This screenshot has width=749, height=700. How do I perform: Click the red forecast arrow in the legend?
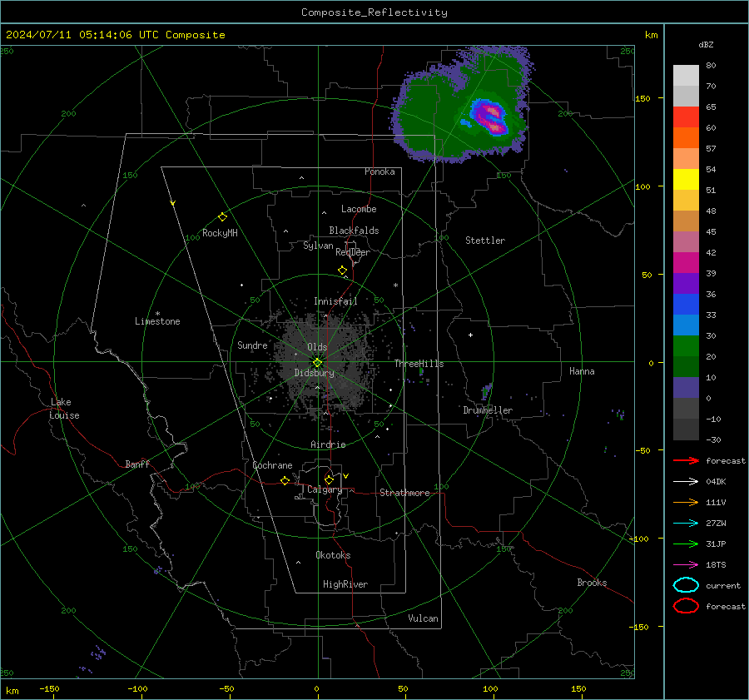[686, 460]
